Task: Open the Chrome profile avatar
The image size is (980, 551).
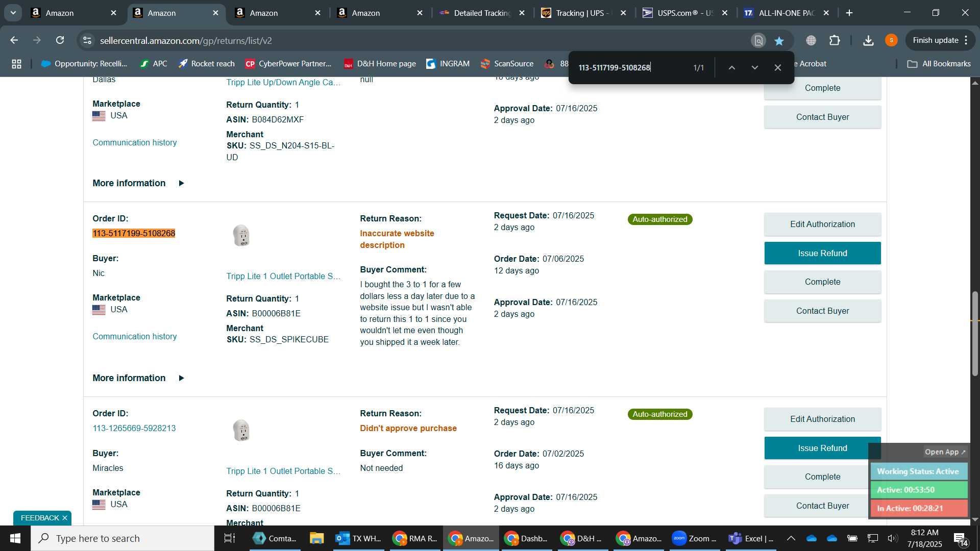Action: click(891, 40)
